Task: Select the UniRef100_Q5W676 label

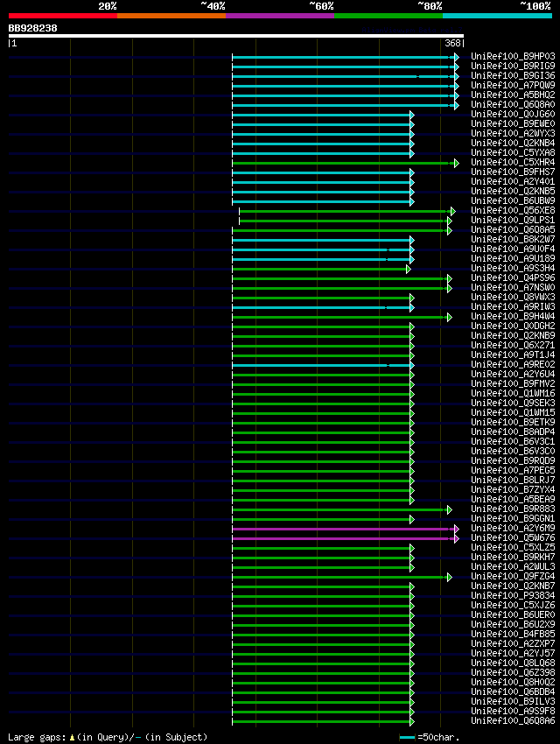Action: point(513,538)
